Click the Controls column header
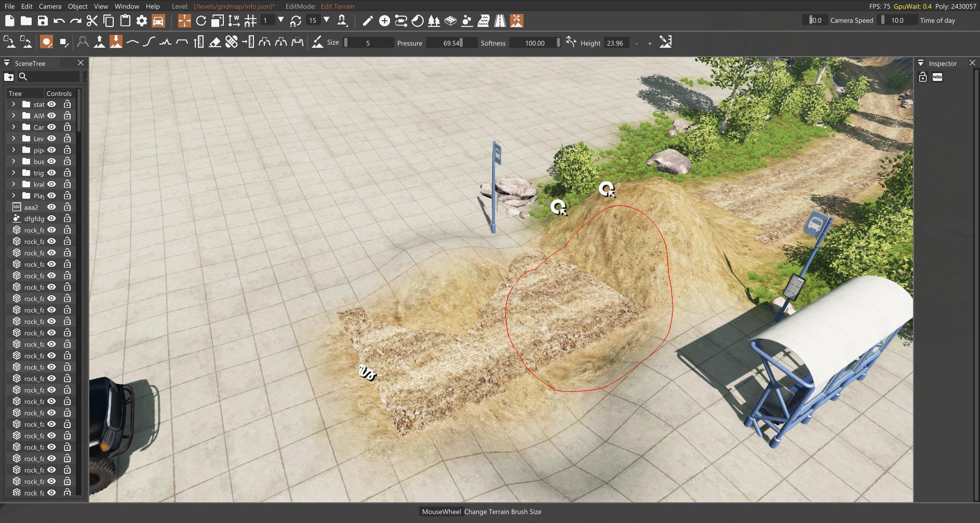 [59, 93]
